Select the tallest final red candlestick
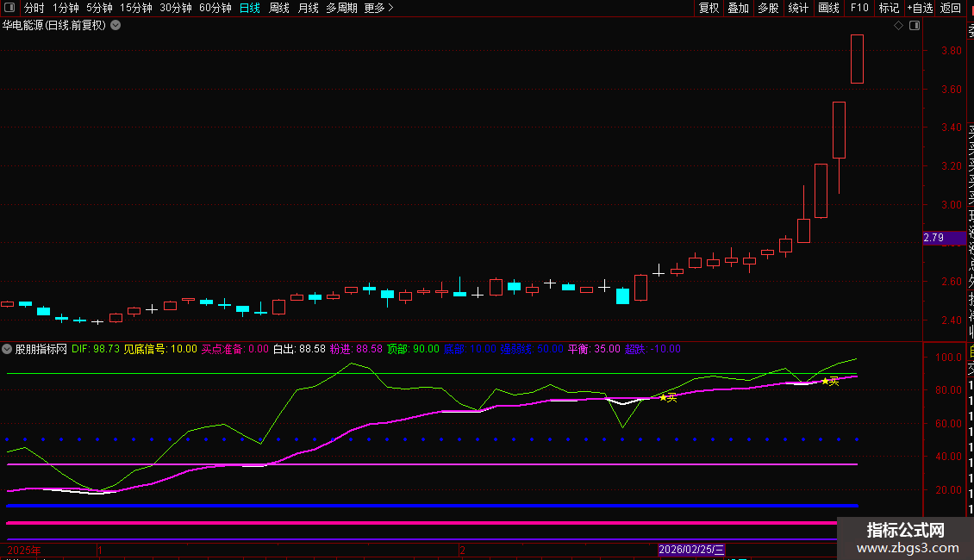Viewport: 974px width, 560px height. coord(858,59)
